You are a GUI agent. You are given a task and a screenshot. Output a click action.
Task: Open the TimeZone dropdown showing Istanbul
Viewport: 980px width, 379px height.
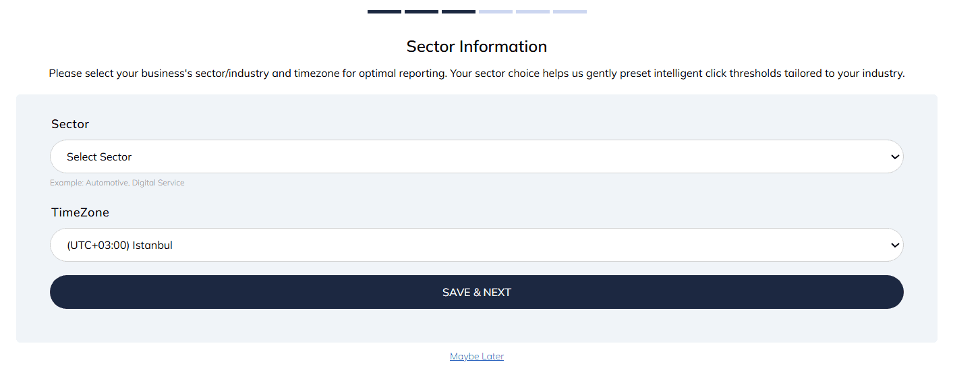(x=476, y=245)
